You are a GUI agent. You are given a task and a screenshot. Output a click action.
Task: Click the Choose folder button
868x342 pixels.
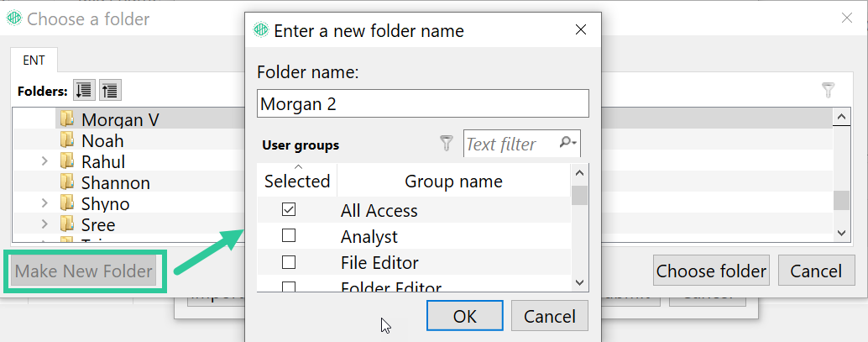point(711,271)
